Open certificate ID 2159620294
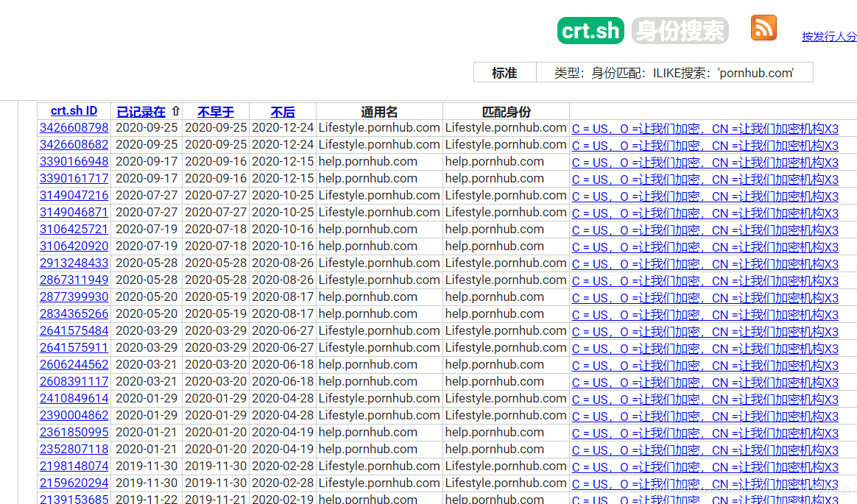This screenshot has width=857, height=504. coord(74,483)
